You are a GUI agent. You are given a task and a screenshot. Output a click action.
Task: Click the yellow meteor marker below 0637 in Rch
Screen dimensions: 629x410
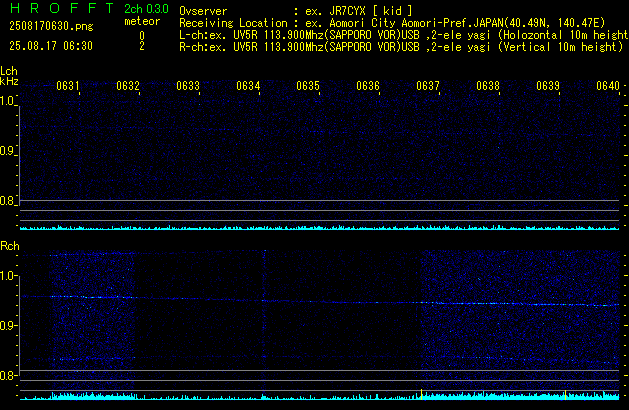(x=422, y=394)
